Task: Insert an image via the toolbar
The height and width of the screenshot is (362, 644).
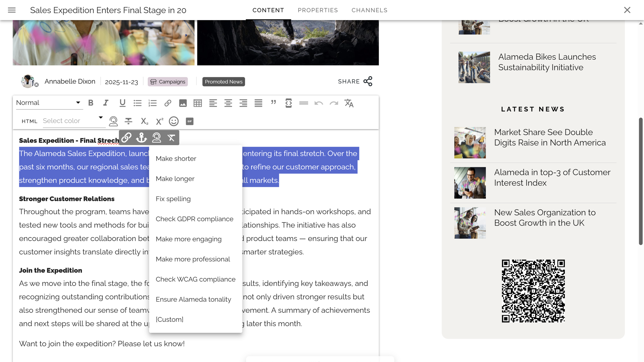Action: tap(183, 103)
